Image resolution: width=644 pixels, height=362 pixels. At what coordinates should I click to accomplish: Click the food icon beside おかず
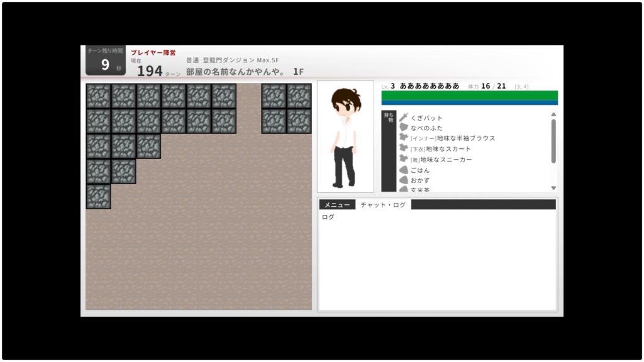pyautogui.click(x=404, y=180)
